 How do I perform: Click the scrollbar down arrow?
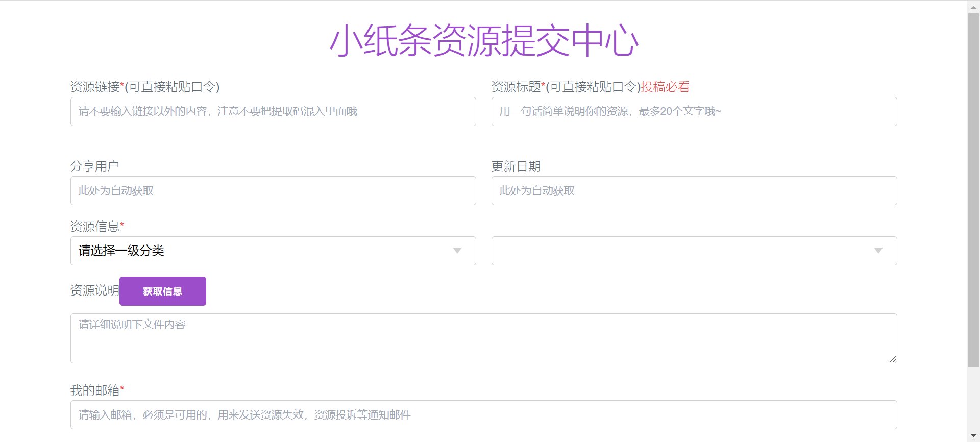[x=973, y=436]
